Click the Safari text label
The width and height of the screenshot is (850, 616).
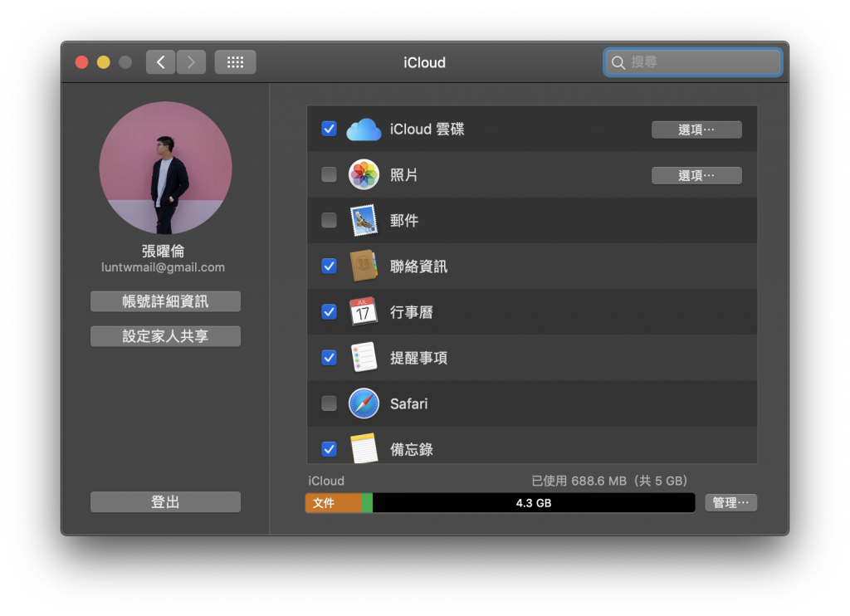click(408, 404)
